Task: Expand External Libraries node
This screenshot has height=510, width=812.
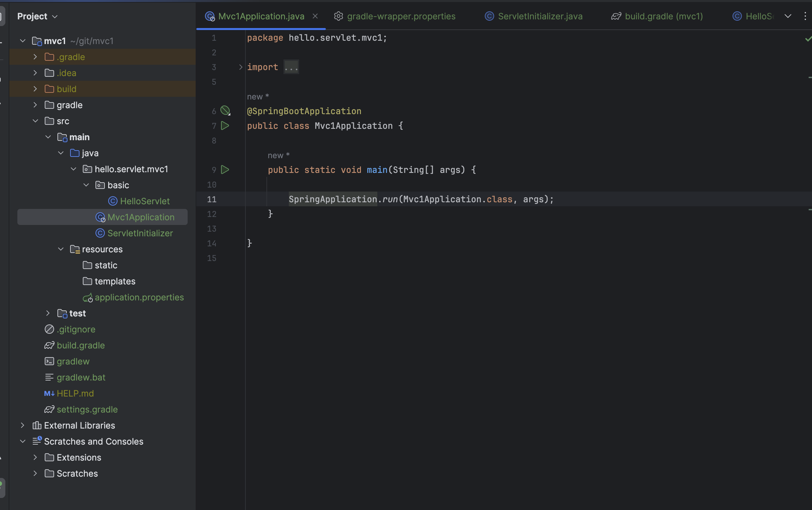Action: (22, 426)
